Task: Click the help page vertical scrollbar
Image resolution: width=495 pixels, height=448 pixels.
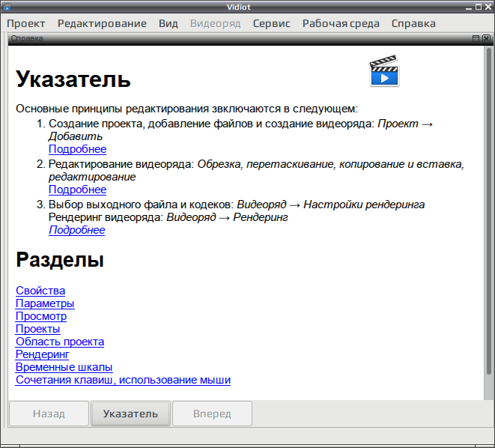Action: (489, 211)
